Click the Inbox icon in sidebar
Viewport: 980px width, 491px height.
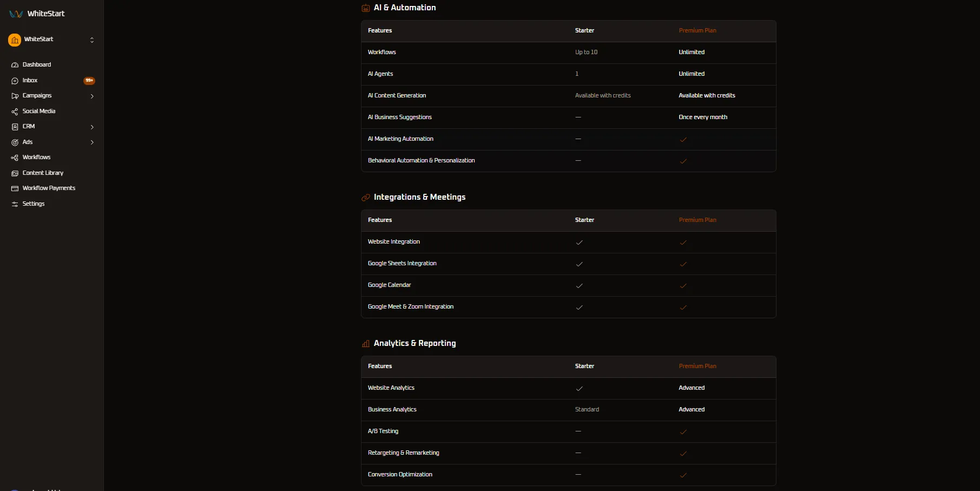click(15, 81)
